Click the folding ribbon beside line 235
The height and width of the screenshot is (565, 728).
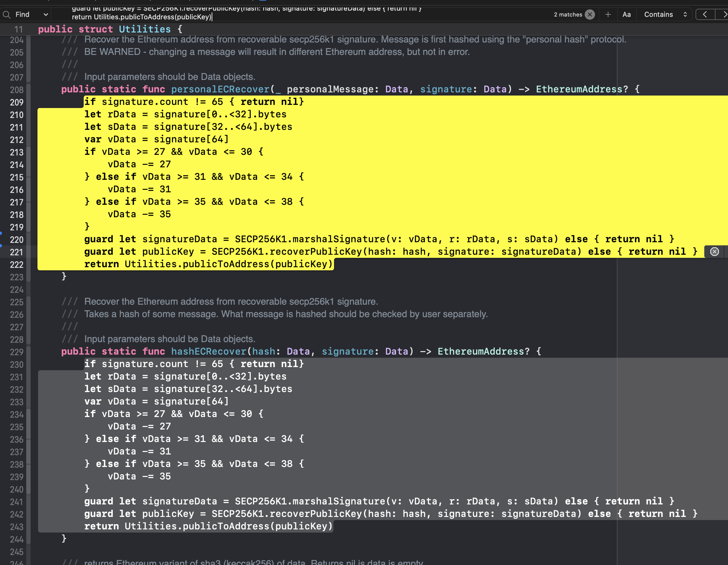click(29, 427)
